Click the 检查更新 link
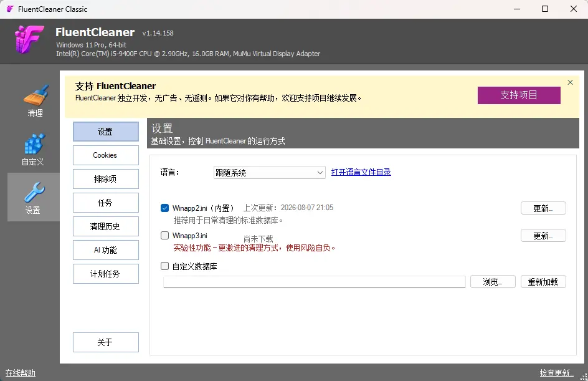This screenshot has height=381, width=588. [x=556, y=373]
